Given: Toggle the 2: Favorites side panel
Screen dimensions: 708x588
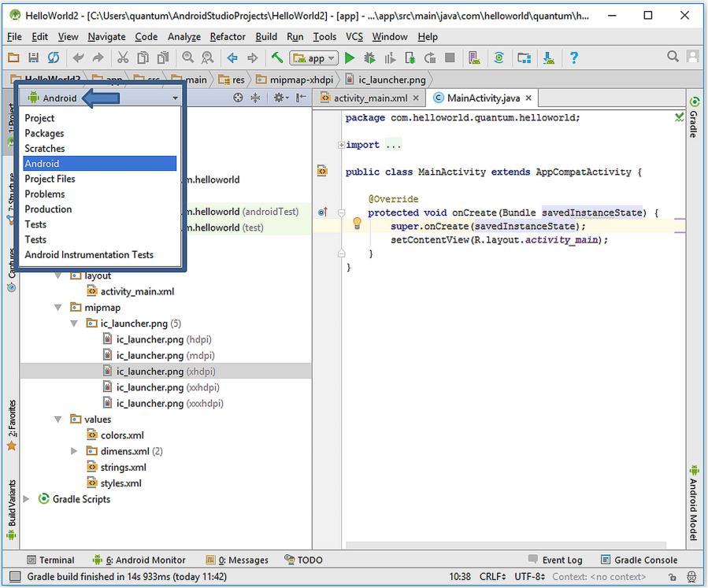Looking at the screenshot, I should pyautogui.click(x=12, y=426).
